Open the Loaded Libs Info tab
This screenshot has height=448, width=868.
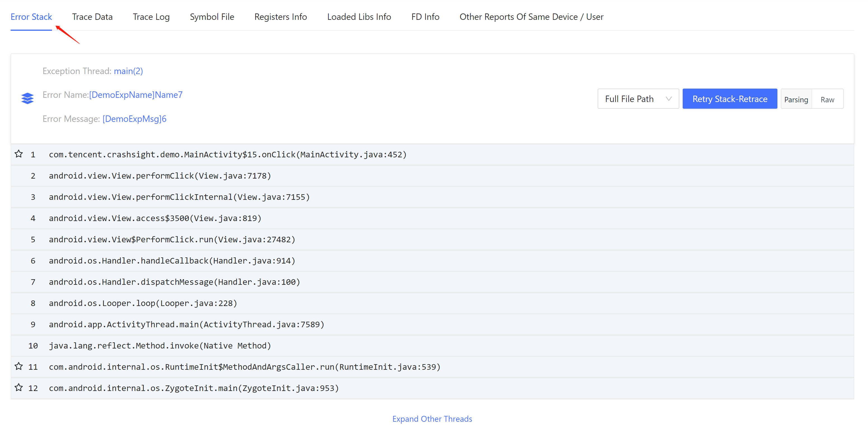(359, 17)
